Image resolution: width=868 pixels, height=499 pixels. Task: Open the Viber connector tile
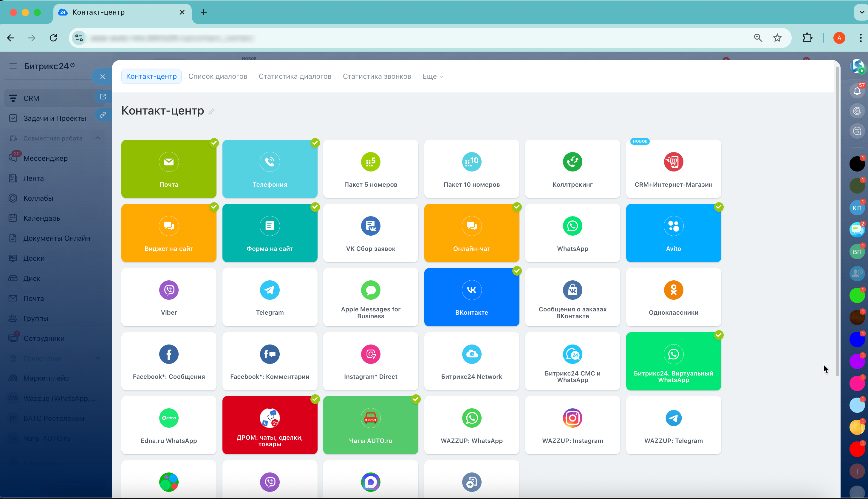168,297
